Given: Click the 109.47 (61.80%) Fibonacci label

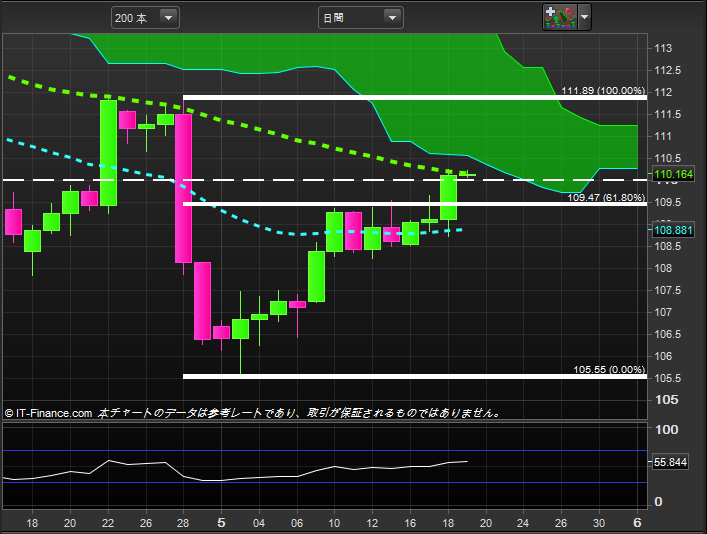Looking at the screenshot, I should click(x=606, y=197).
